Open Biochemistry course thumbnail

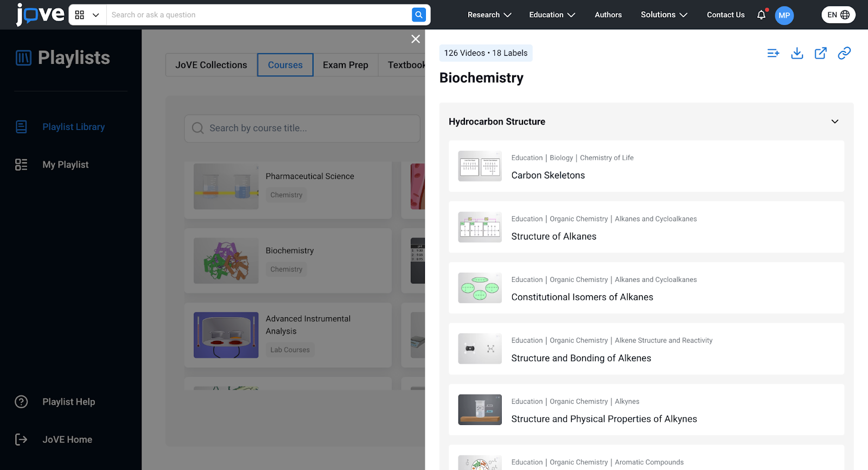(x=226, y=261)
